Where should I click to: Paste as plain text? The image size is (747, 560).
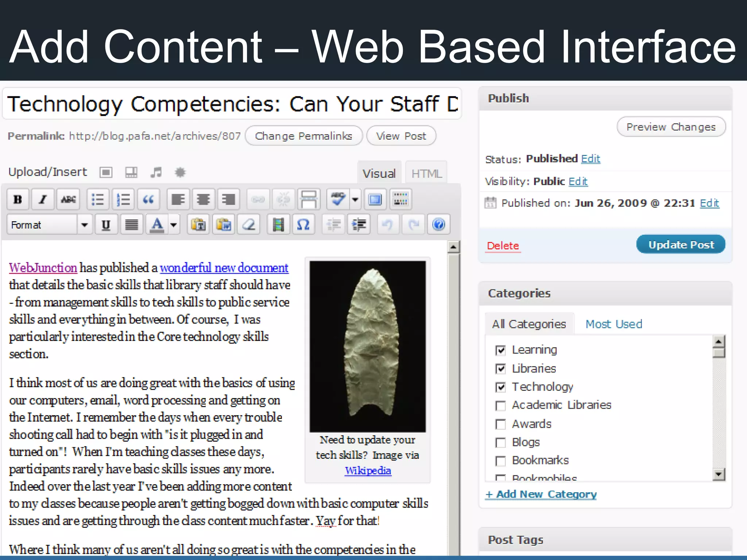pyautogui.click(x=198, y=225)
